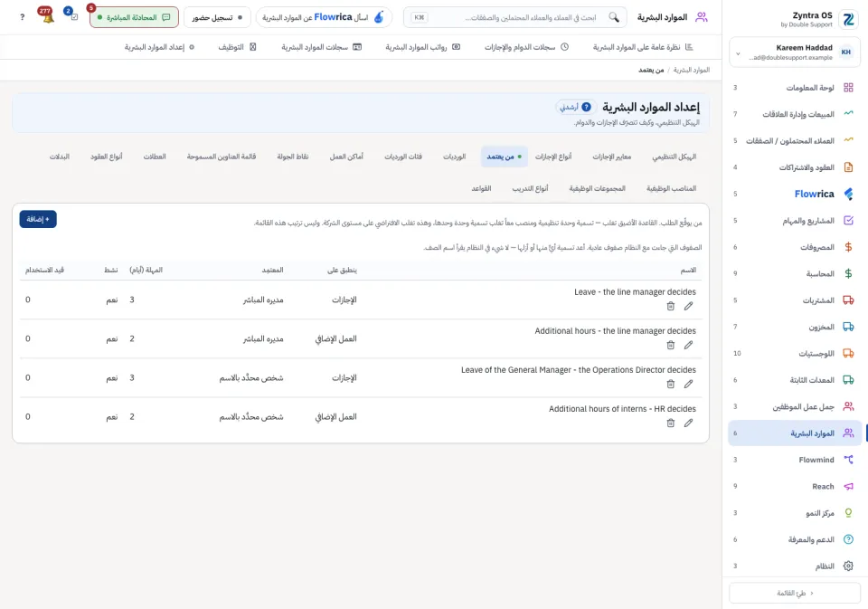This screenshot has width=868, height=609.
Task: Ask Flowrica about الموارد البشرية
Action: tap(324, 17)
